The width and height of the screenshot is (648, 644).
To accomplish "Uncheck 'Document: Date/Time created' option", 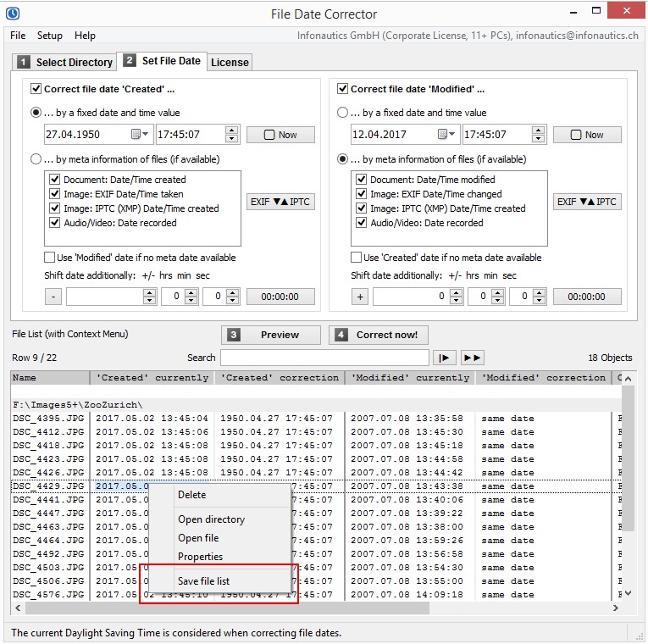I will click(54, 180).
